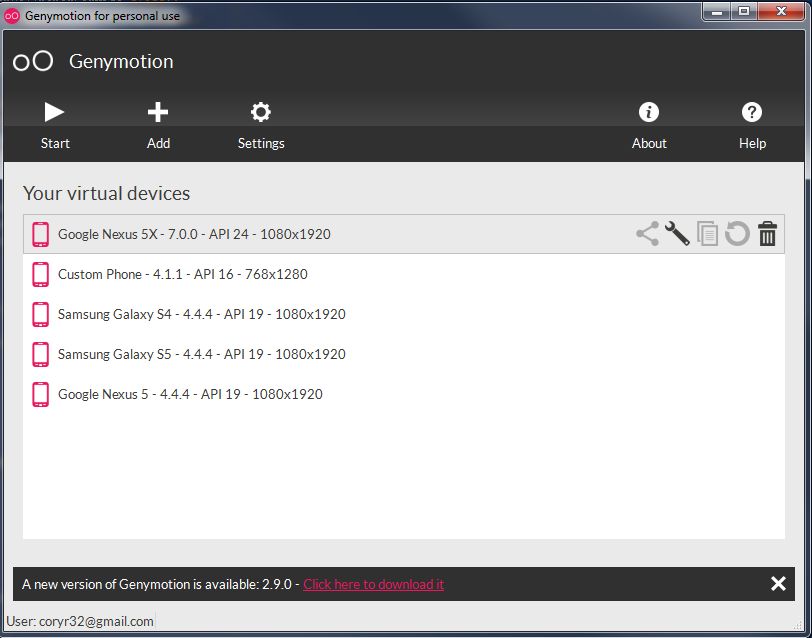Select Samsung Galaxy S4 device
812x638 pixels.
pos(404,314)
